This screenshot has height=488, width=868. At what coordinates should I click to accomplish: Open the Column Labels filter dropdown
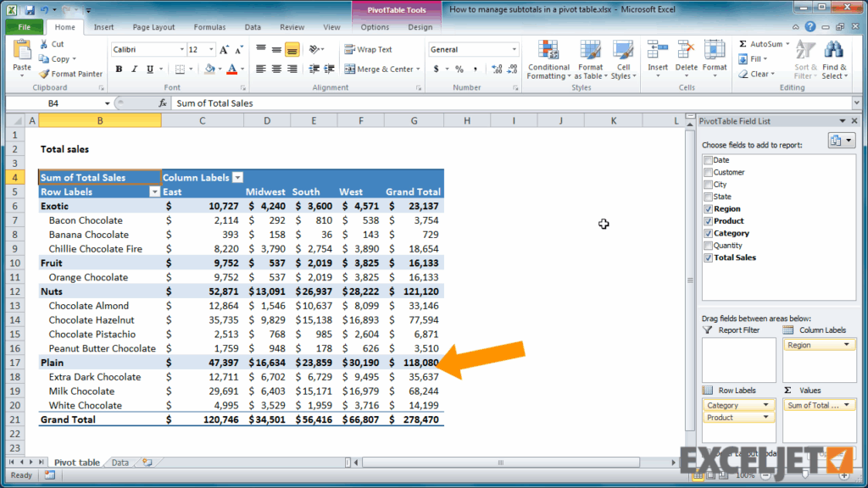click(237, 178)
